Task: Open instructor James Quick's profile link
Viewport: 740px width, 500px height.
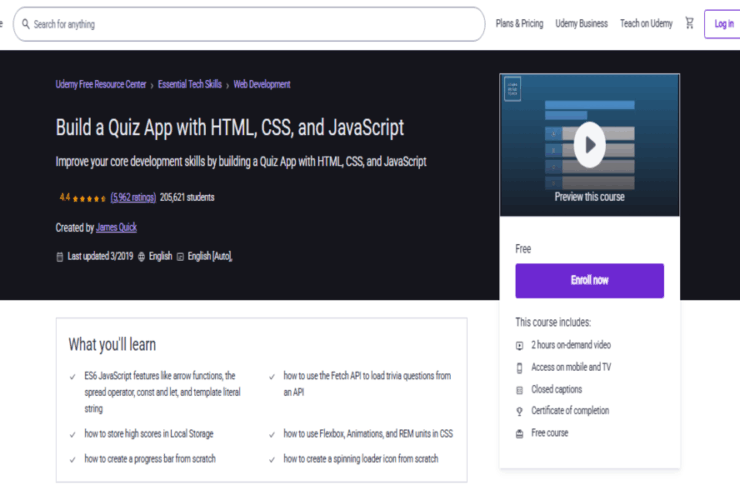Action: click(116, 228)
